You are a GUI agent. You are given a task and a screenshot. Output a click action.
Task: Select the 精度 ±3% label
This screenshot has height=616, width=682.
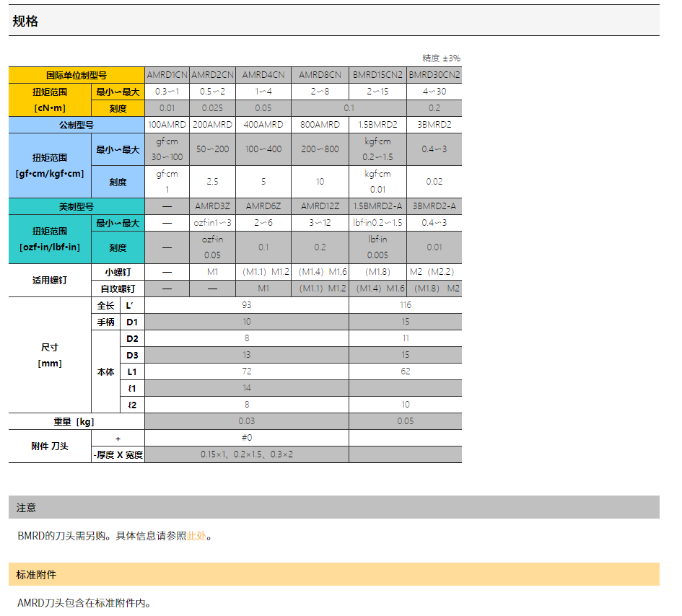point(441,58)
